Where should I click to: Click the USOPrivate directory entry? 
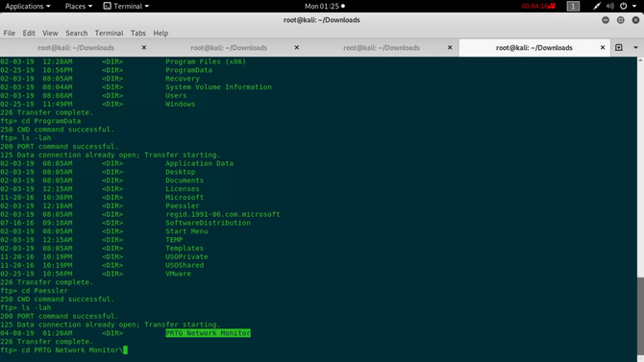(186, 256)
